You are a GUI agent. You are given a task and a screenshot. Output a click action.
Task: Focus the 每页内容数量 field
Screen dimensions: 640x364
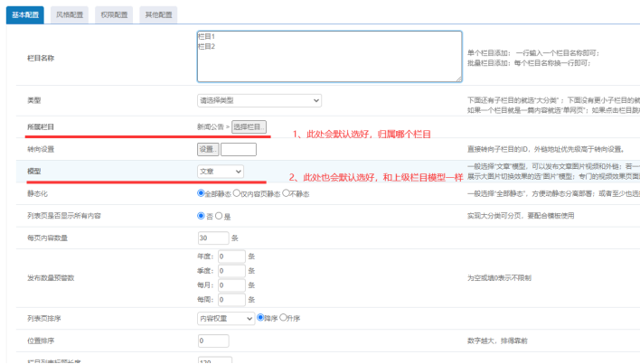click(212, 238)
